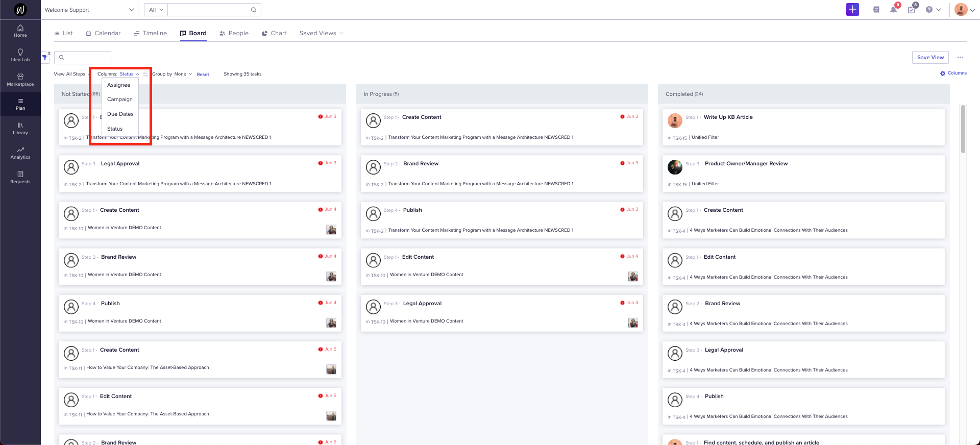Open the Saved Views dropdown
The height and width of the screenshot is (445, 980).
[321, 33]
